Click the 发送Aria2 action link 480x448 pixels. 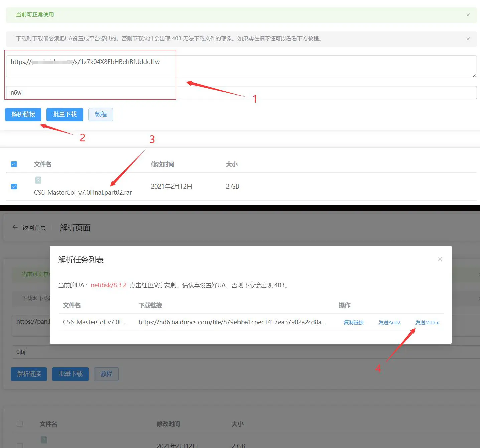[389, 322]
